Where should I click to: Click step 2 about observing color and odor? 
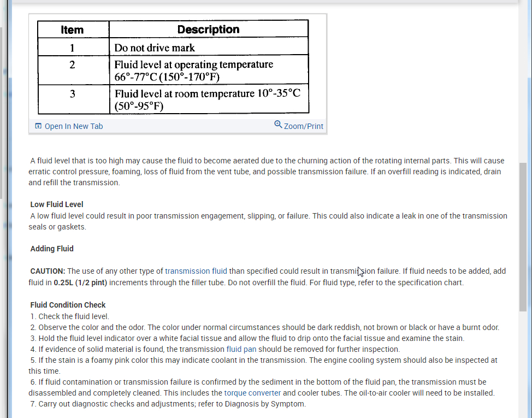(265, 327)
